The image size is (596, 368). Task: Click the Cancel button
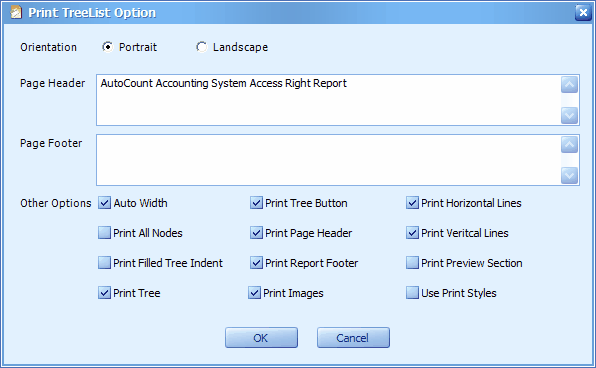(x=353, y=338)
